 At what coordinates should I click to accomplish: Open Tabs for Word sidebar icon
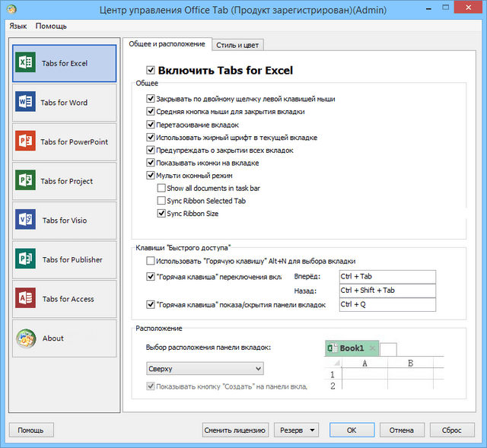click(26, 102)
